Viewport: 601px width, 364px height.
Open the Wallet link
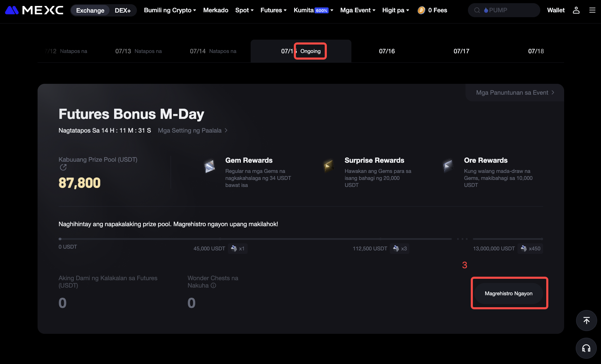click(x=556, y=10)
